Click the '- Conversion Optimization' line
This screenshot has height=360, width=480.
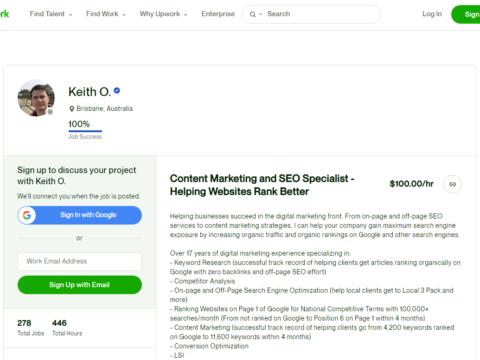pos(209,346)
